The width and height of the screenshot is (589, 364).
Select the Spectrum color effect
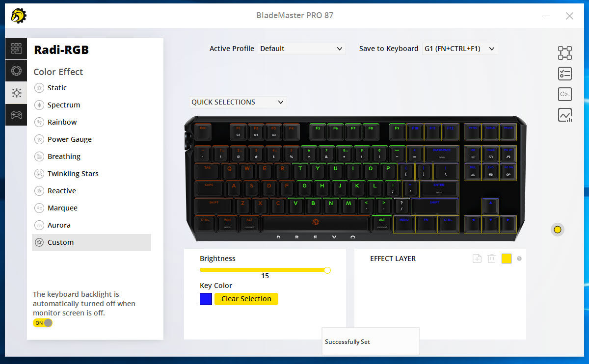(x=91, y=105)
